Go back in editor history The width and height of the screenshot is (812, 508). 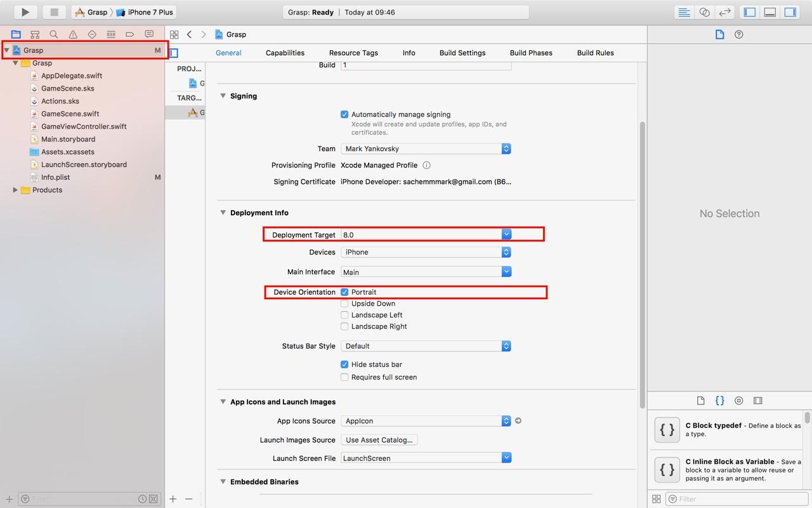coord(189,34)
